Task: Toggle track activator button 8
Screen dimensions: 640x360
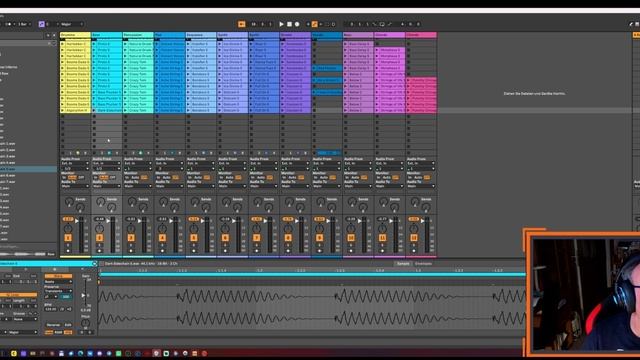Action: point(288,238)
